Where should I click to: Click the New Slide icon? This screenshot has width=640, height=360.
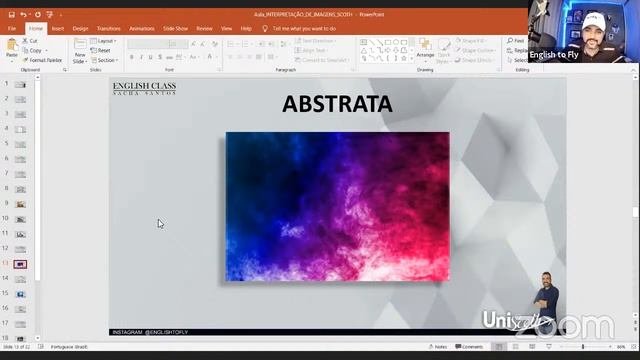tap(80, 45)
